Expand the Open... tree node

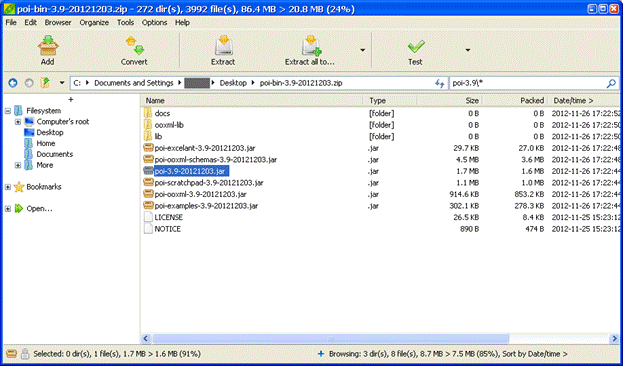pos(8,209)
